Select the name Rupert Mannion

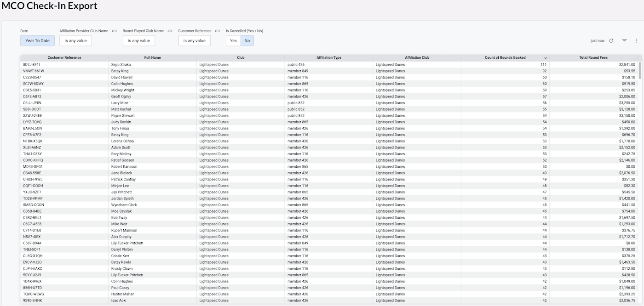(124, 230)
